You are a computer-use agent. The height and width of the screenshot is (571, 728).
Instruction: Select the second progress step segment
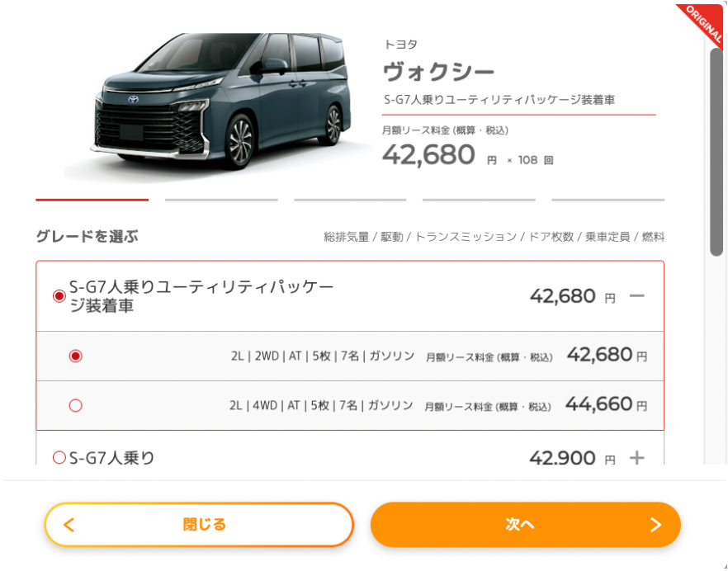point(220,200)
